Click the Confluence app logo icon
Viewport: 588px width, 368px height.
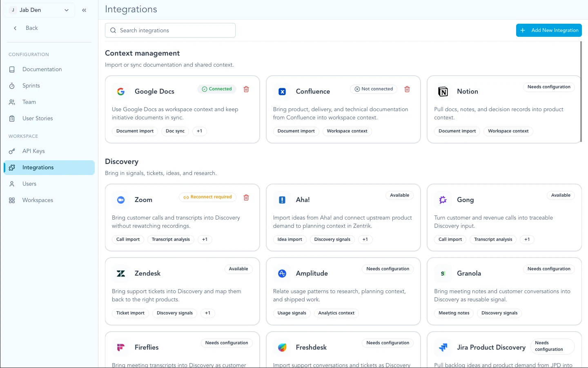pyautogui.click(x=282, y=92)
